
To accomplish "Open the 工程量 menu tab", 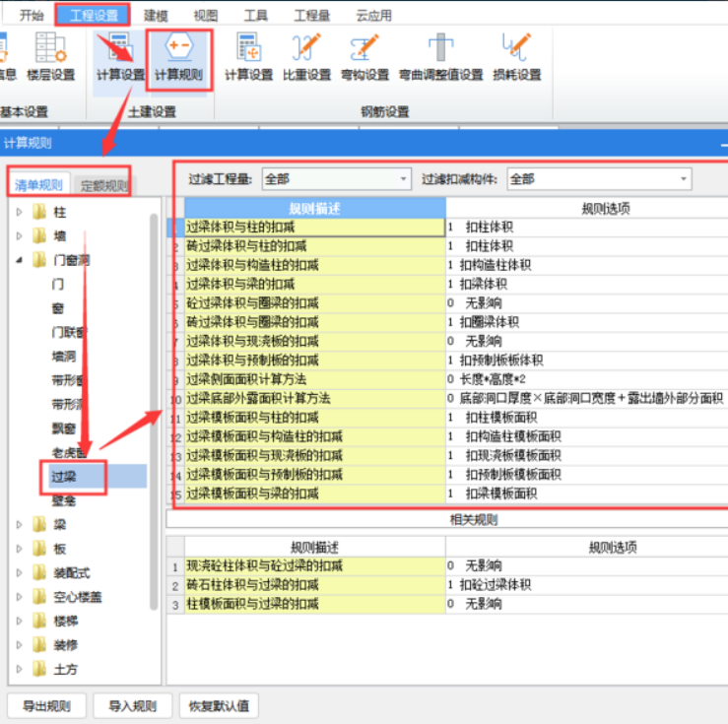I will 314,15.
